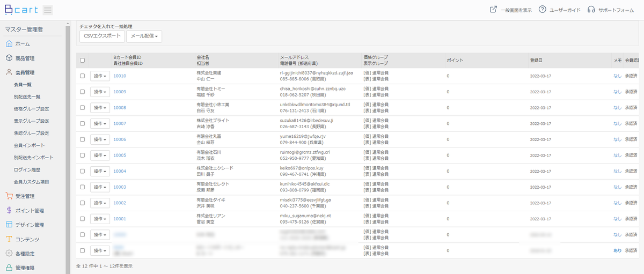Check the box for member 10009
The height and width of the screenshot is (274, 644).
tap(82, 92)
